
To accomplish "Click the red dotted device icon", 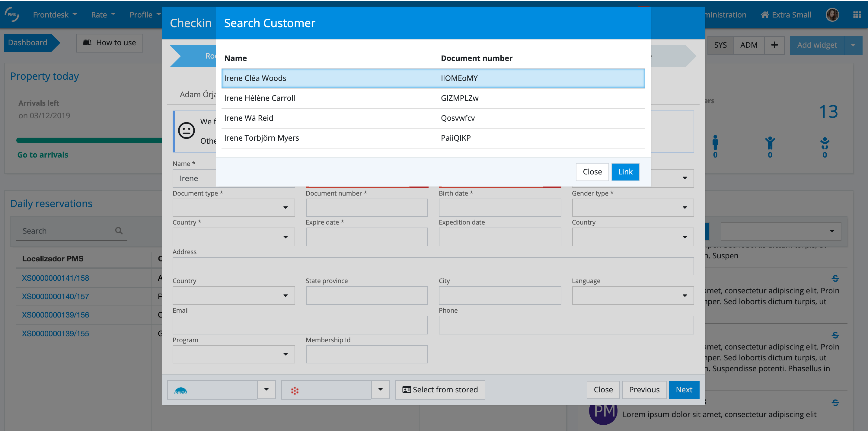I will pos(295,390).
